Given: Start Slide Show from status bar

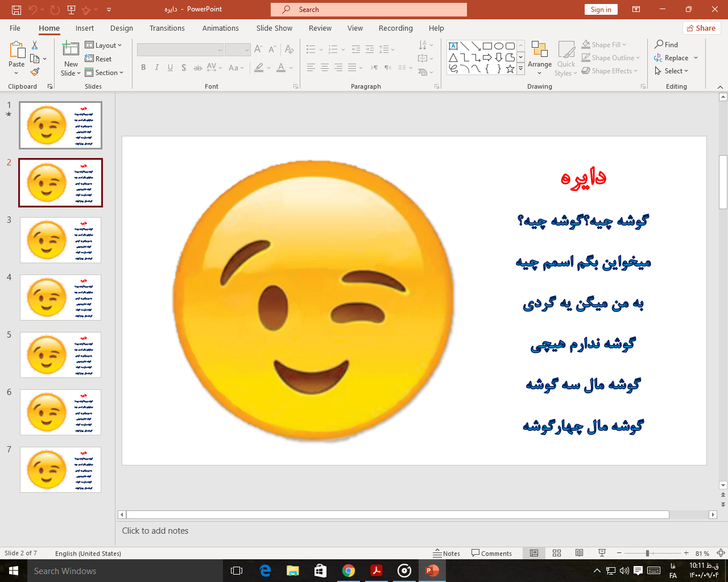Looking at the screenshot, I should point(602,553).
